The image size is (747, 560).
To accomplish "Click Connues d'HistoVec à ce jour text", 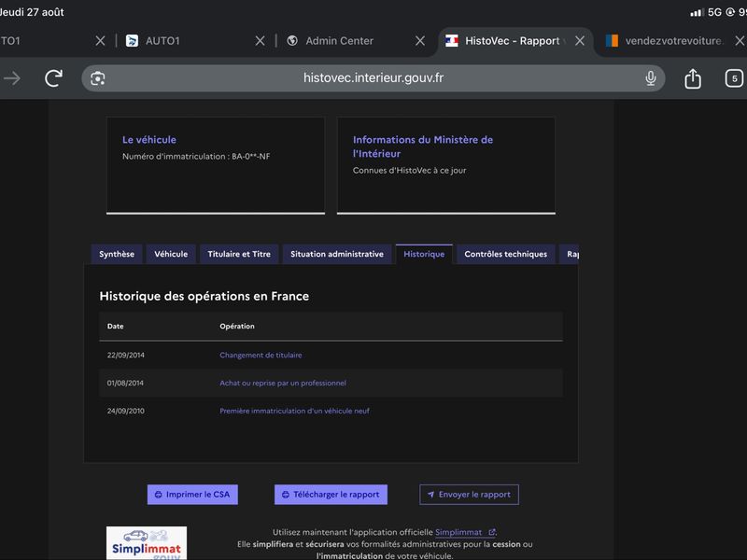I will [409, 171].
